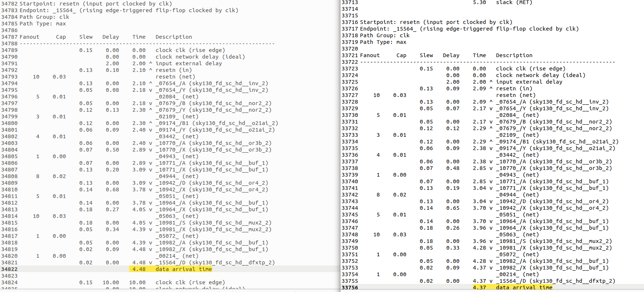Click 'Description' column header in left pane

coord(174,37)
